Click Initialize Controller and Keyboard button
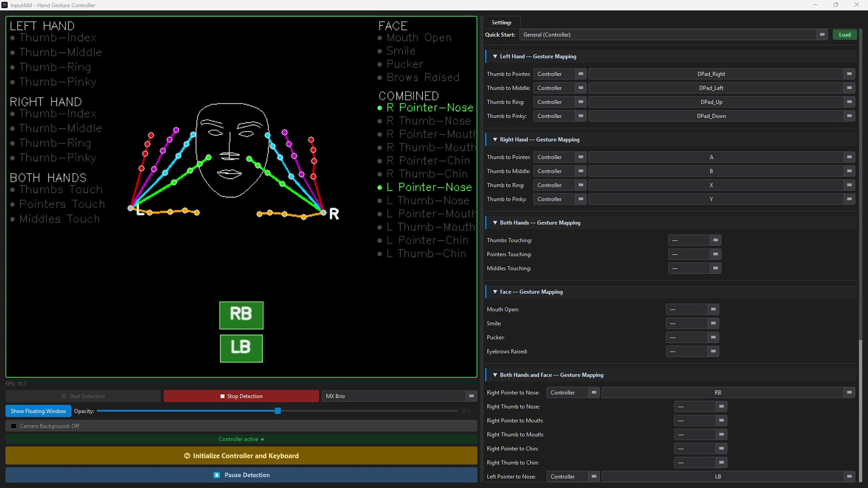The height and width of the screenshot is (488, 868). tap(241, 456)
